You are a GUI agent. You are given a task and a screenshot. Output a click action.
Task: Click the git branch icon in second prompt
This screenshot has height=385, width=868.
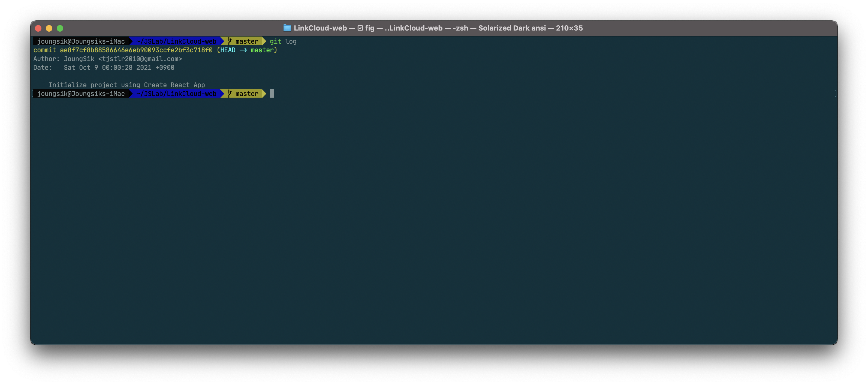pos(230,93)
